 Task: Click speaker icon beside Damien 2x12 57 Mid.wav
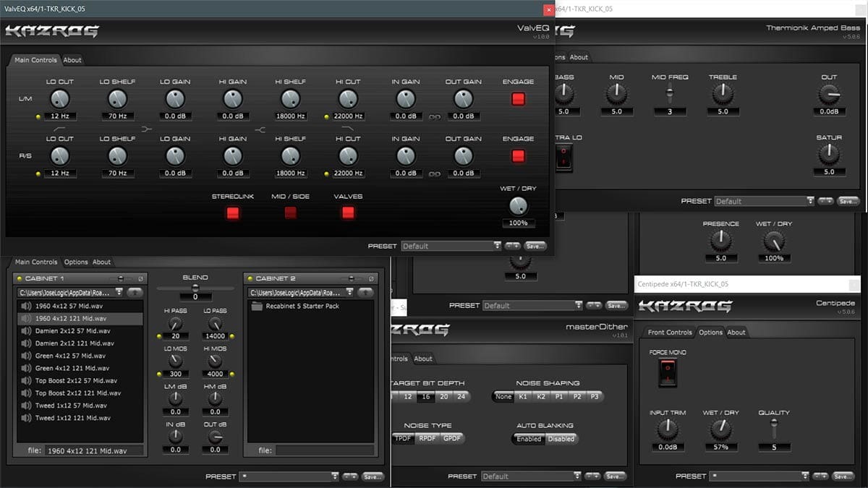(x=25, y=330)
